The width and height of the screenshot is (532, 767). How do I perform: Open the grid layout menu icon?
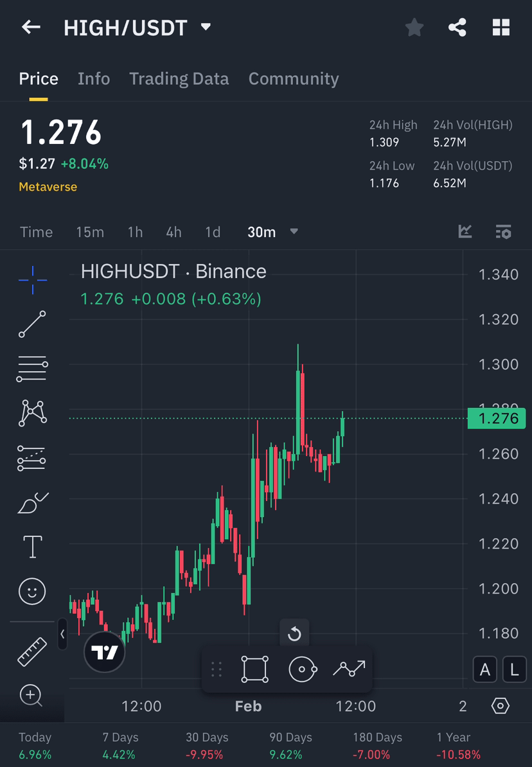pyautogui.click(x=501, y=28)
